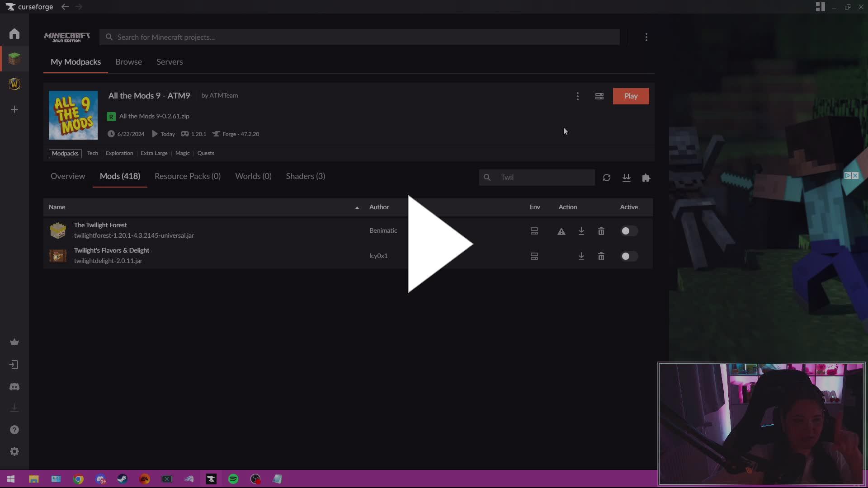The image size is (868, 488).
Task: Open CurseForge Settings from the sidebar
Action: click(x=14, y=451)
